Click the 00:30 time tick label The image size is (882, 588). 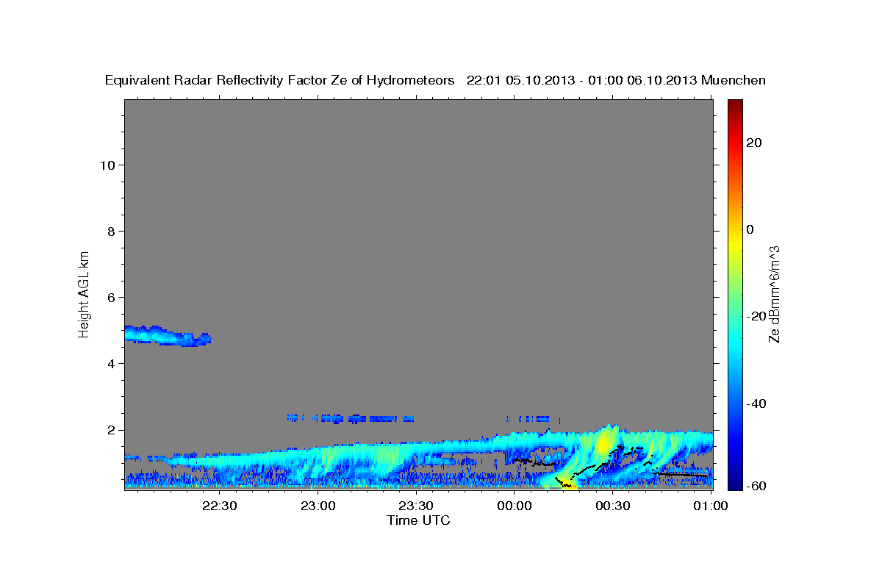pyautogui.click(x=612, y=506)
